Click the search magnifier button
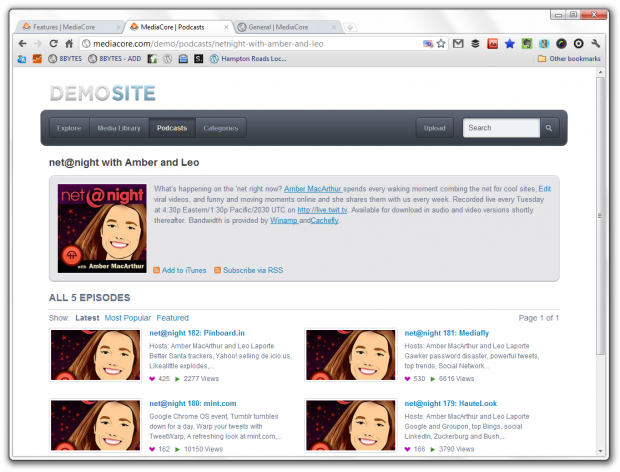Screen dimensions: 620x472 (x=549, y=128)
